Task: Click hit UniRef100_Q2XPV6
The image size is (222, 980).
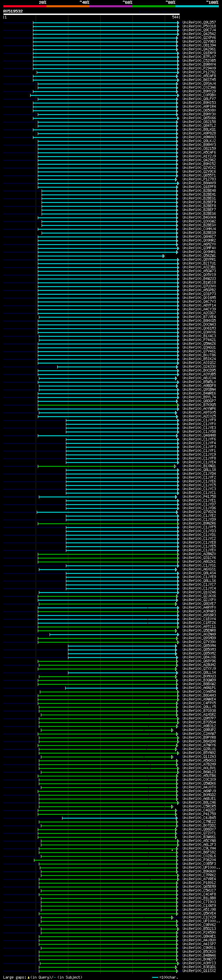Action: click(x=199, y=38)
